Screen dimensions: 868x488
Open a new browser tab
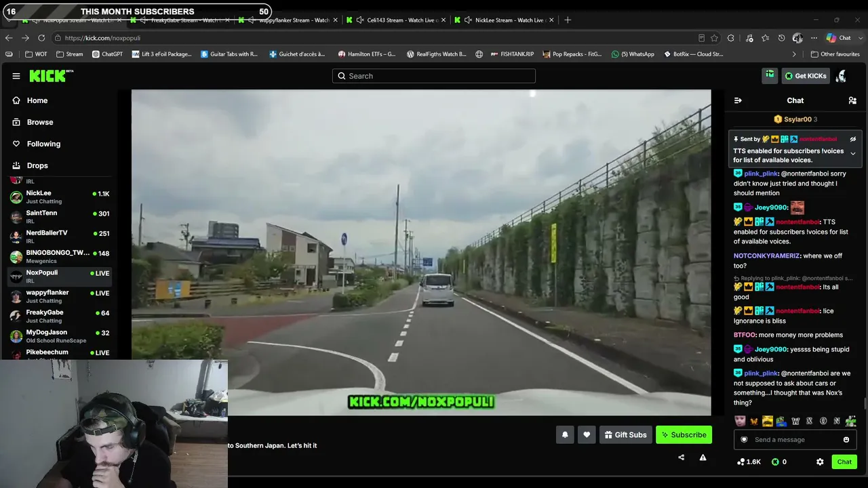568,20
